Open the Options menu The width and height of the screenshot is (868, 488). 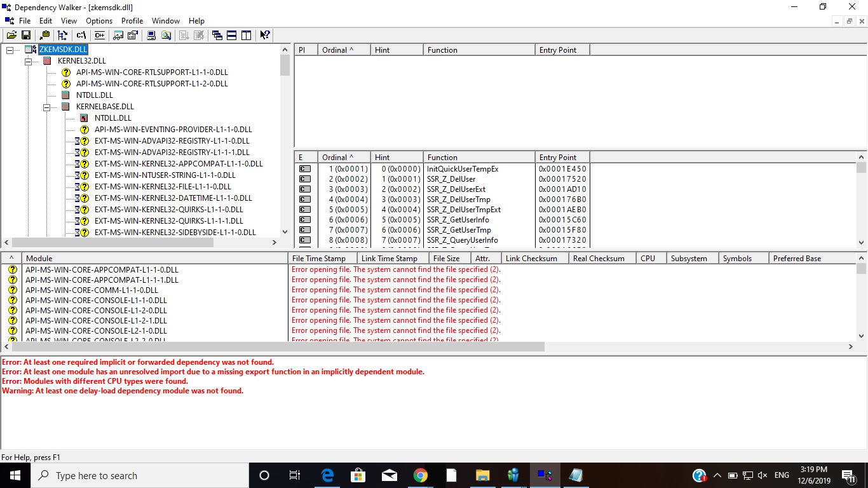point(99,21)
